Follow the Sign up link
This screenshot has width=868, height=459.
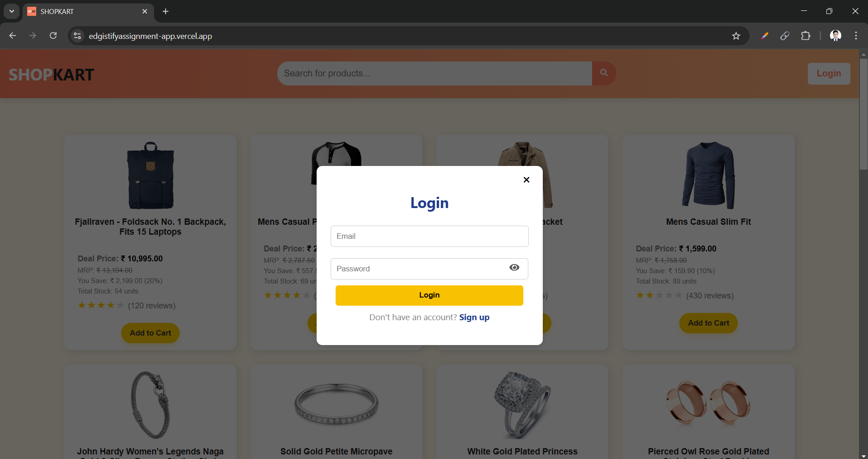coord(474,317)
